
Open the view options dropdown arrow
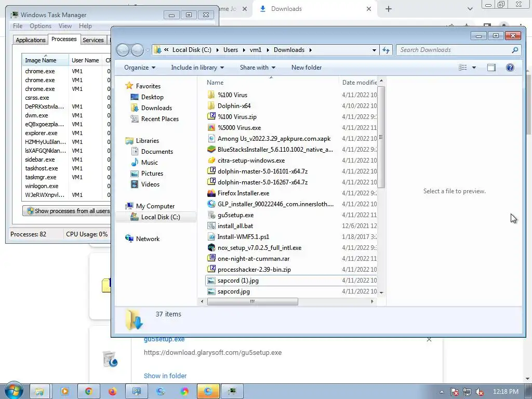point(474,68)
